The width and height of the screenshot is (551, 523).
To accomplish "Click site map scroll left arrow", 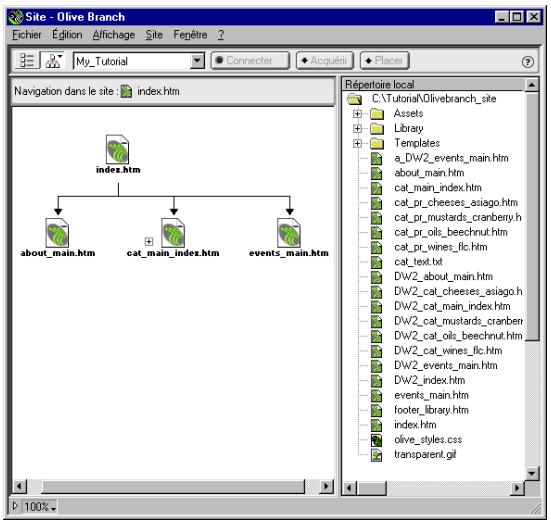I will click(x=19, y=486).
